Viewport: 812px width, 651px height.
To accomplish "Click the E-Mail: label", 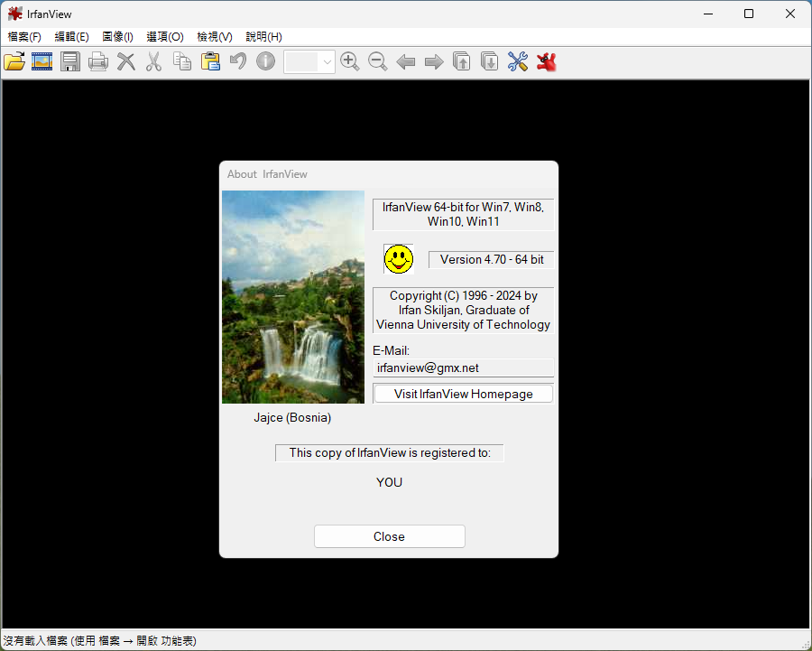I will [391, 351].
